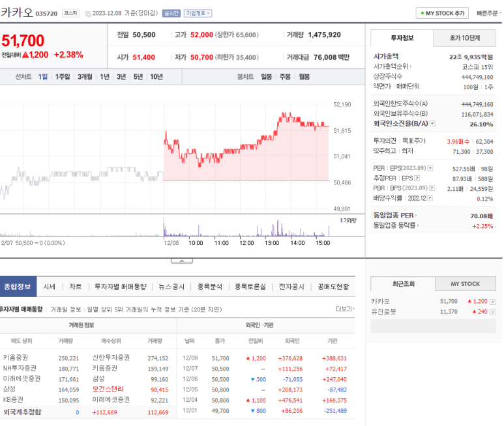Click the 외국계추정합 row label

coord(23,412)
